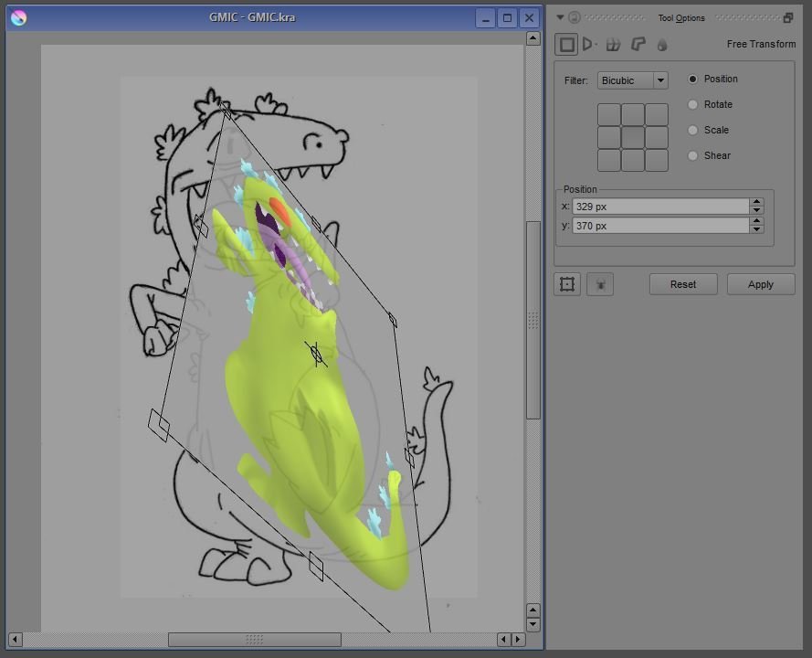Click the bottom edge midpoint transform handle
This screenshot has width=812, height=658.
[316, 567]
